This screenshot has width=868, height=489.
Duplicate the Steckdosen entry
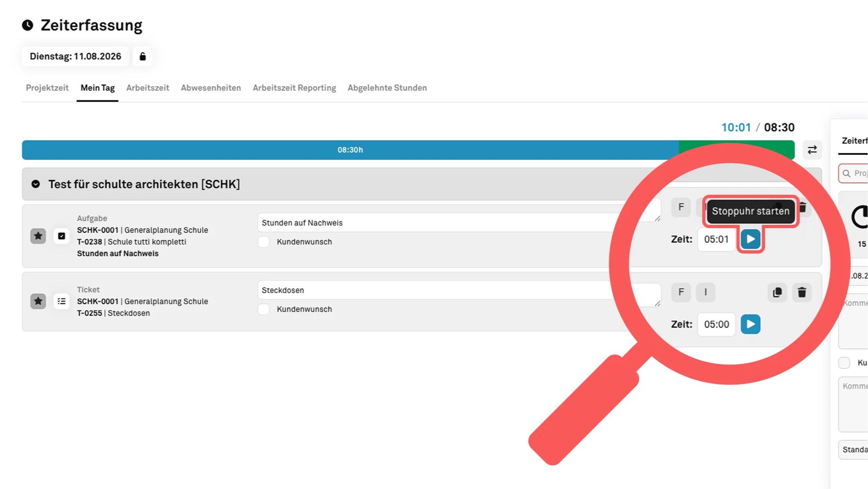[777, 292]
